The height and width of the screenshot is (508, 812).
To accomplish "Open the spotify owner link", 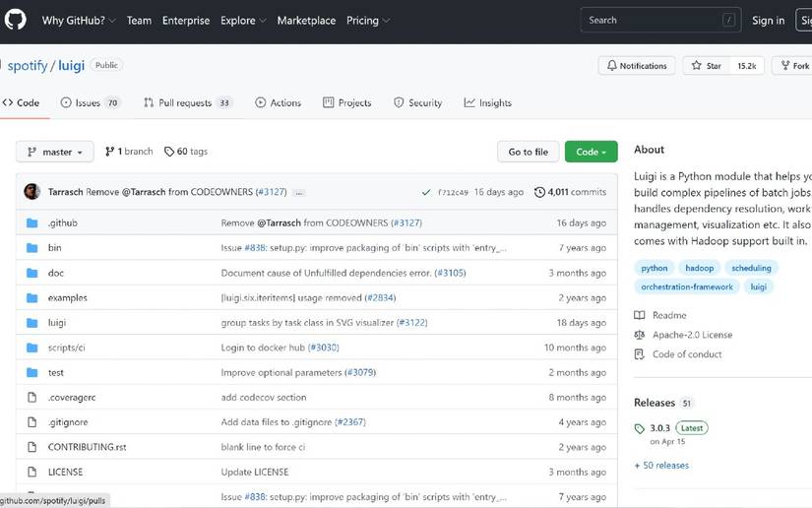I will (x=28, y=66).
